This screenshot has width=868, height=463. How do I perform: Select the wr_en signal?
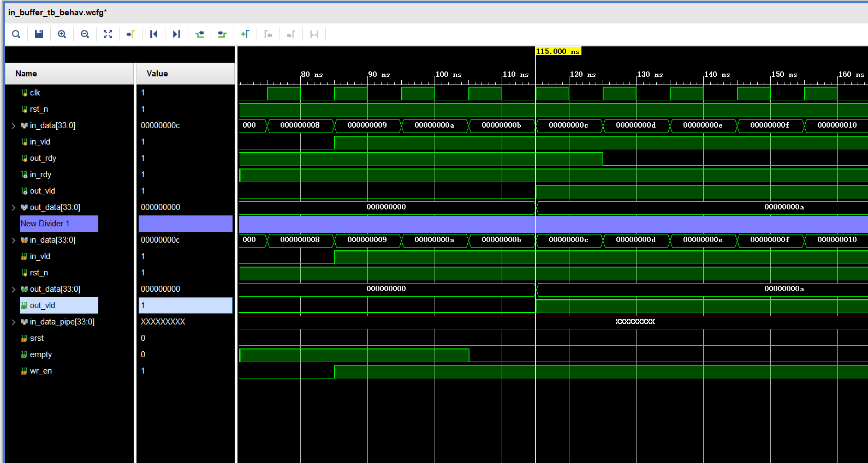(41, 371)
